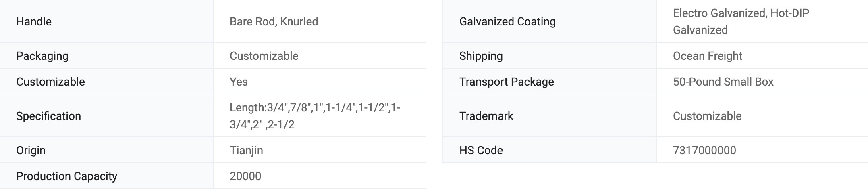The image size is (868, 189).
Task: Click the Transport Package label
Action: click(507, 82)
